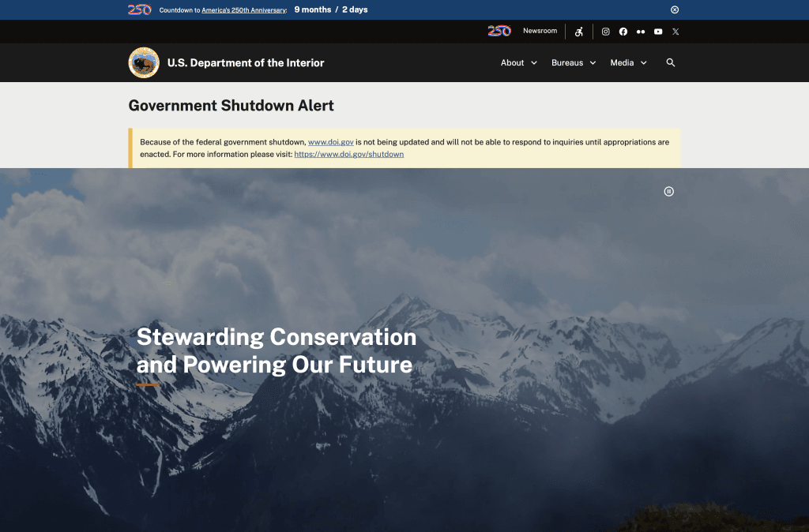Open the Newsroom menu item

(540, 31)
